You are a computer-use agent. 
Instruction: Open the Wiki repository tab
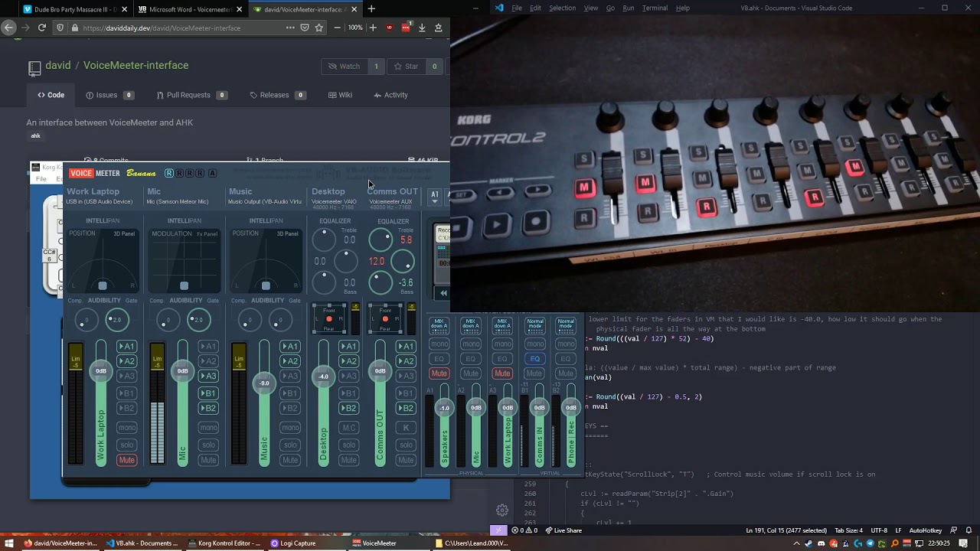tap(340, 95)
